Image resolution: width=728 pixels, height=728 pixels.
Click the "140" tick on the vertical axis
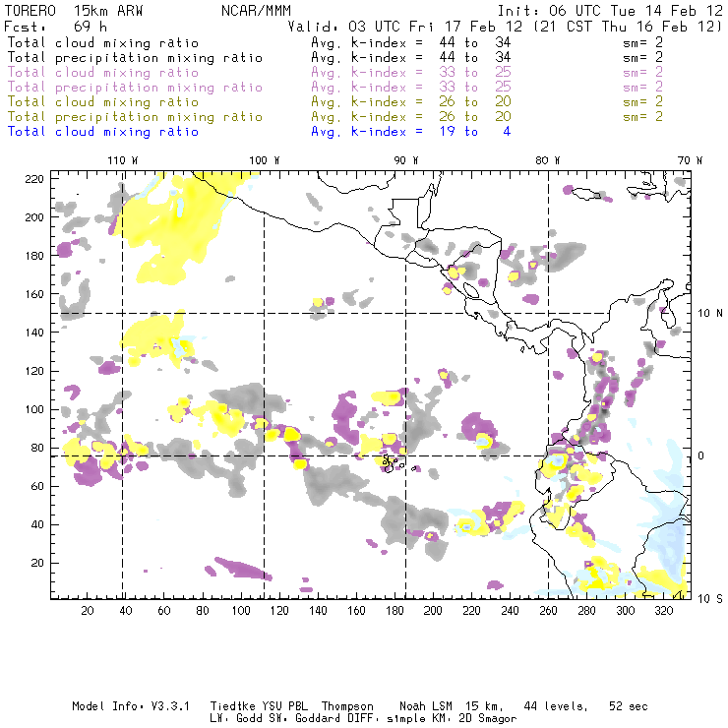[x=34, y=333]
